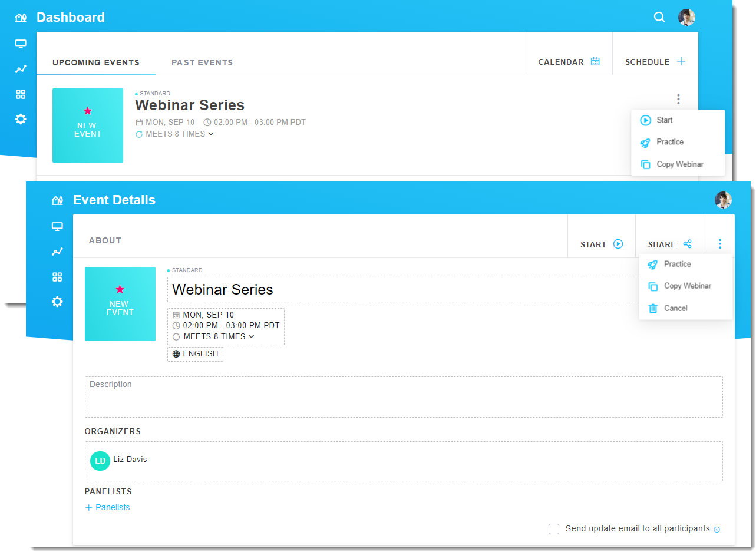Click the Schedule button
The width and height of the screenshot is (756, 552).
[655, 62]
